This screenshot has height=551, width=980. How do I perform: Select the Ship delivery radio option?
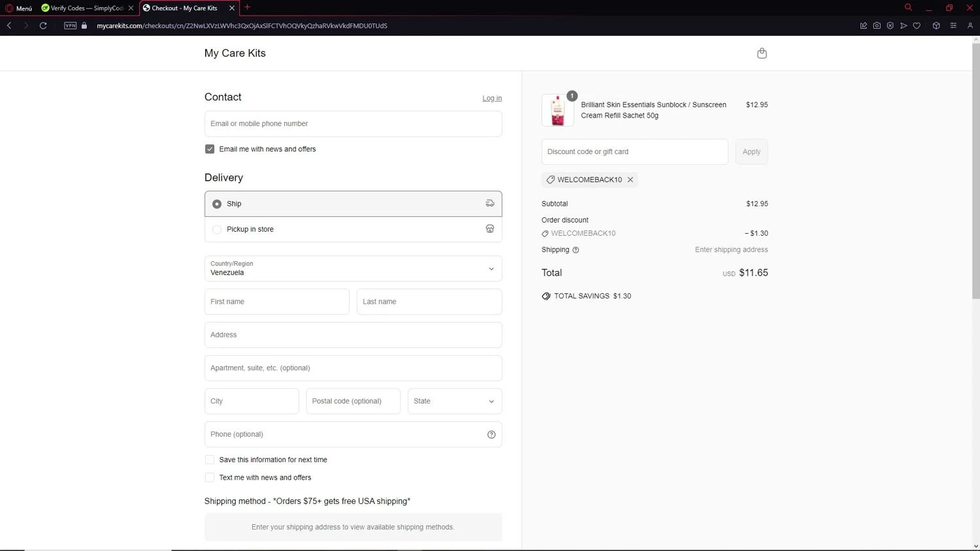217,204
